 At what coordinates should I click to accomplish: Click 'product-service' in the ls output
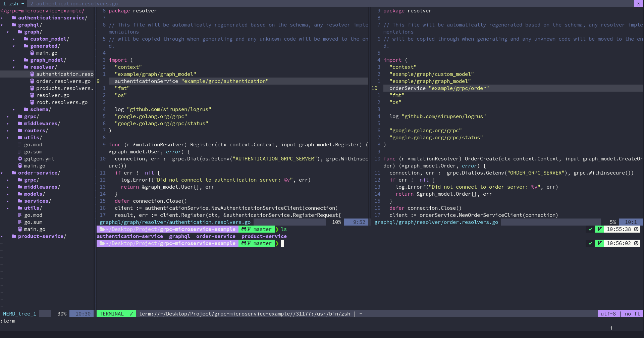point(264,236)
